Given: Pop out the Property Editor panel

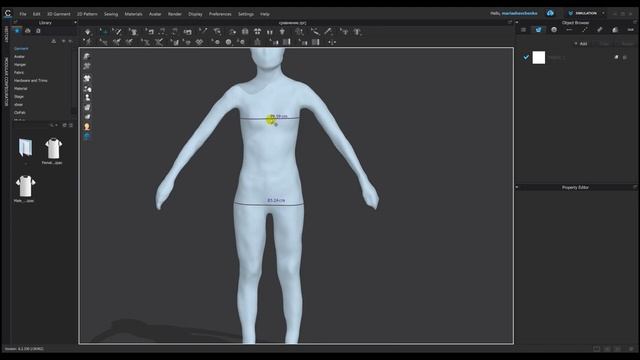Looking at the screenshot, I should (x=635, y=187).
